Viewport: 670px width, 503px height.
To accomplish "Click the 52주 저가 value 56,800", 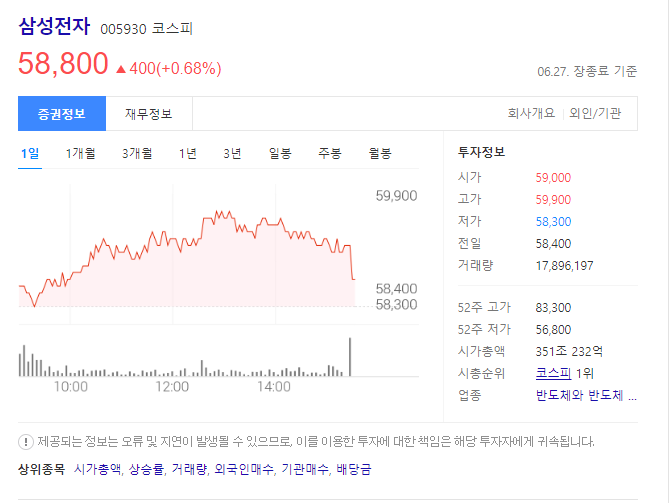I will tap(553, 330).
